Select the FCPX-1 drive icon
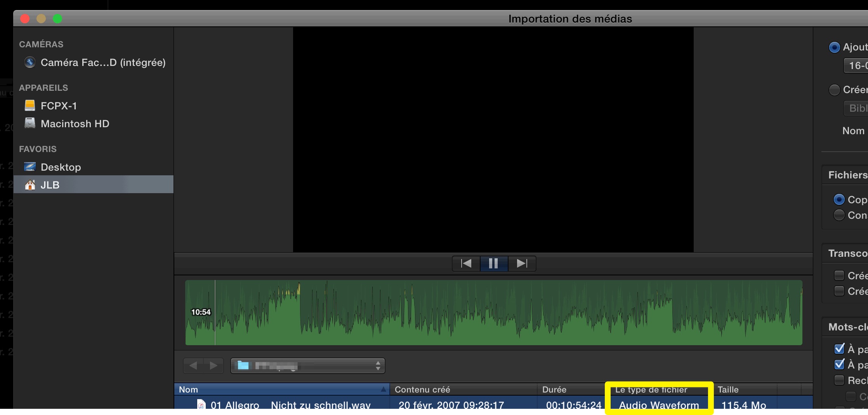Image resolution: width=868 pixels, height=415 pixels. pos(30,105)
